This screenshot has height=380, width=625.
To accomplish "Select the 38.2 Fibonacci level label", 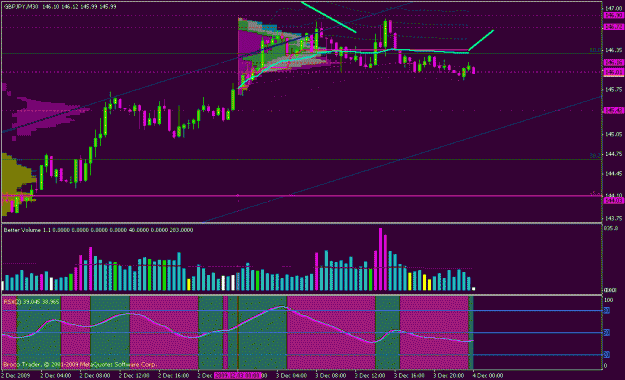I will [595, 156].
